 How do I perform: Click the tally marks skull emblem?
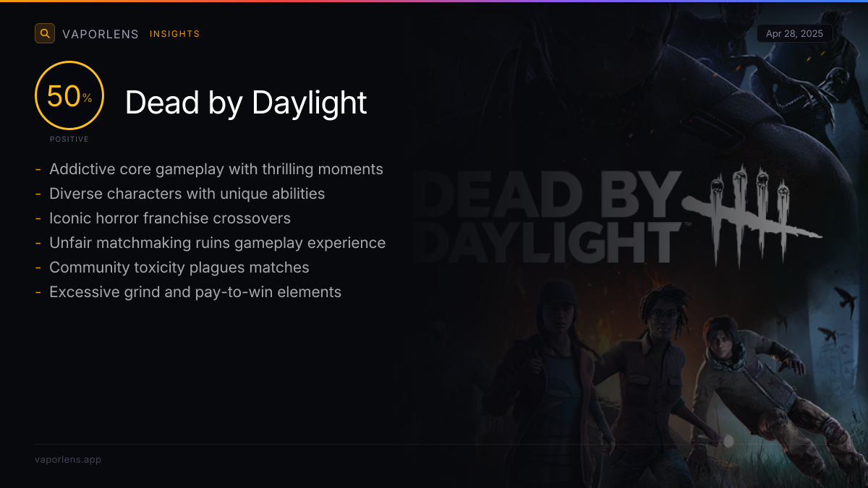pyautogui.click(x=752, y=213)
